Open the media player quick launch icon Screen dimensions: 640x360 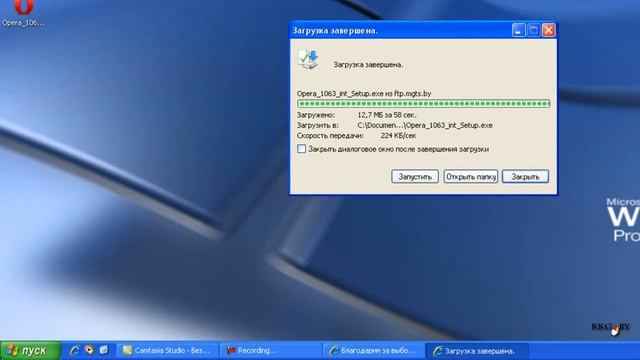pyautogui.click(x=89, y=350)
